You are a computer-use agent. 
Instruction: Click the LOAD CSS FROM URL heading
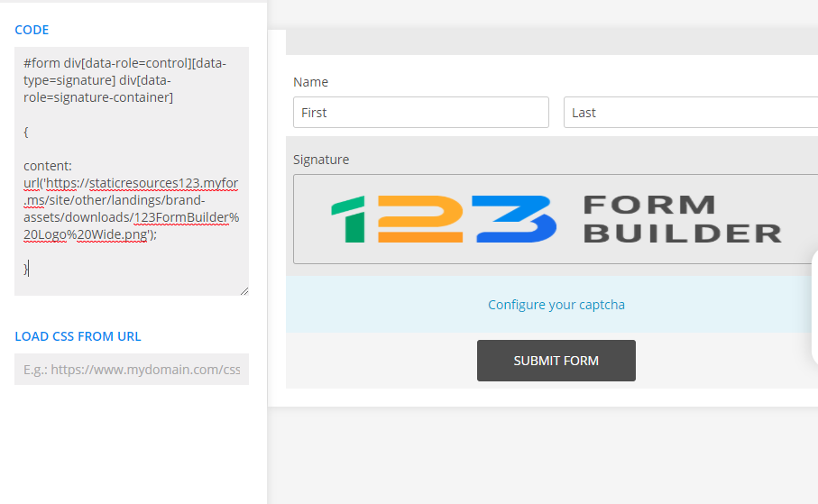click(78, 336)
